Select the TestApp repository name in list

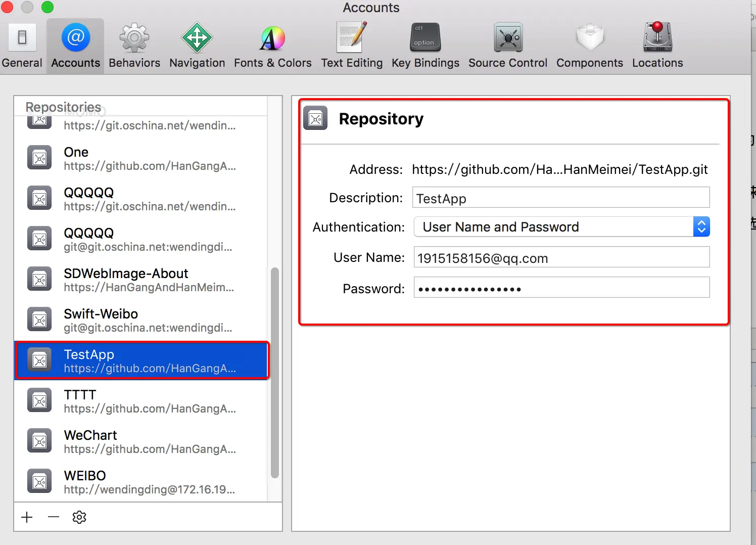pyautogui.click(x=89, y=354)
